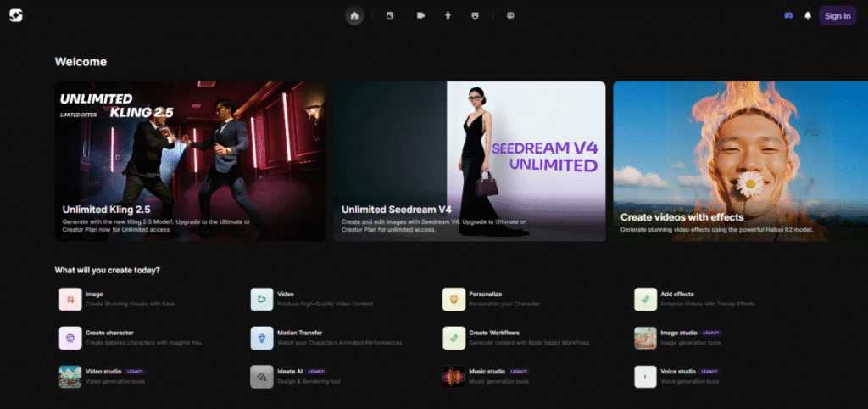Click the Image studio thumbnail icon
868x409 pixels.
pos(645,338)
